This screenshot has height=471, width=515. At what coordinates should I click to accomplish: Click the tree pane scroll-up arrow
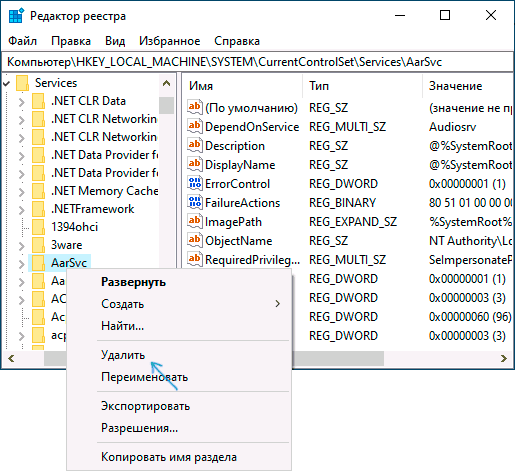click(x=166, y=83)
